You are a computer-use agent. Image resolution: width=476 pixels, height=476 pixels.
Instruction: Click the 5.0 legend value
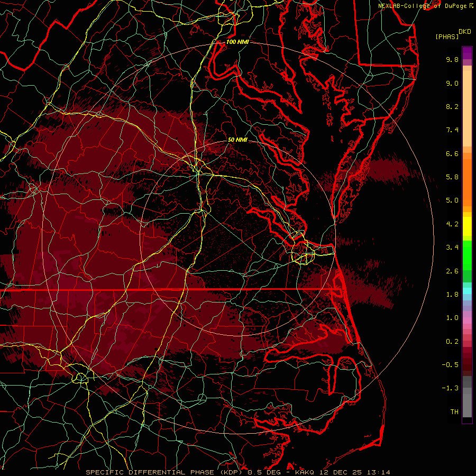[x=452, y=200]
